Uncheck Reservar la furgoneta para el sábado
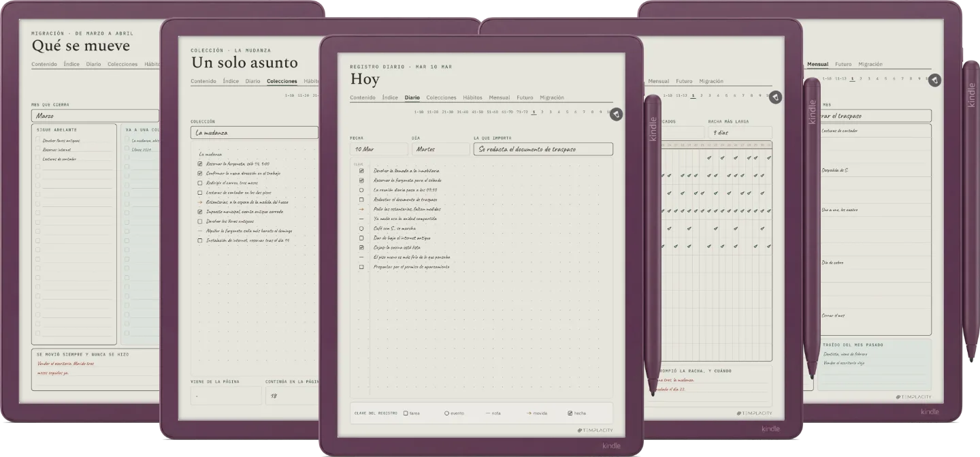This screenshot has width=980, height=457. (x=361, y=180)
